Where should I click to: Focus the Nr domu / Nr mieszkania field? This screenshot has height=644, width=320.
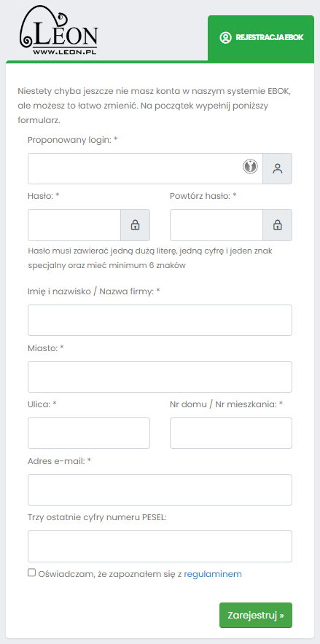tap(231, 433)
